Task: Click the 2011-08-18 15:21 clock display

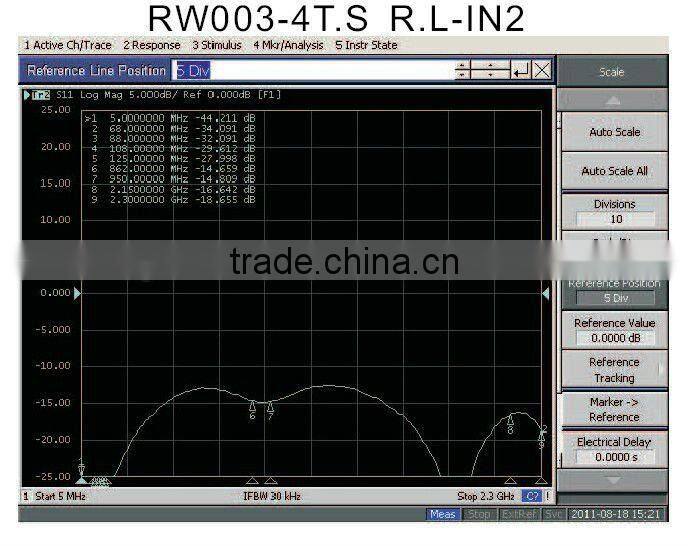Action: pos(616,514)
